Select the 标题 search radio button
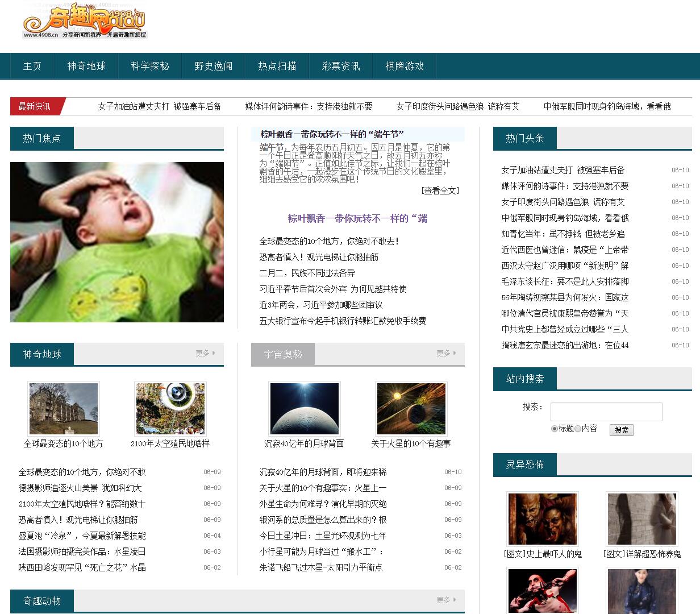Screen dimensions: 700x614 pyautogui.click(x=555, y=429)
